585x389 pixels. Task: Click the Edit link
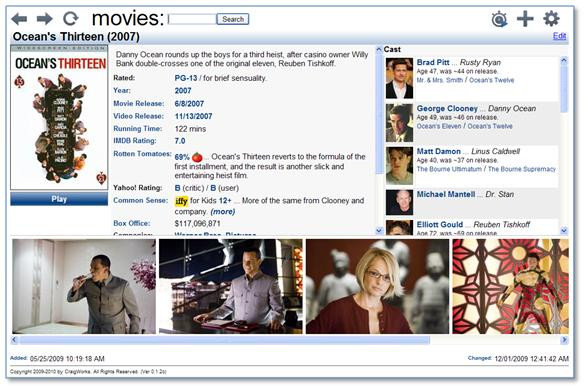coord(559,36)
